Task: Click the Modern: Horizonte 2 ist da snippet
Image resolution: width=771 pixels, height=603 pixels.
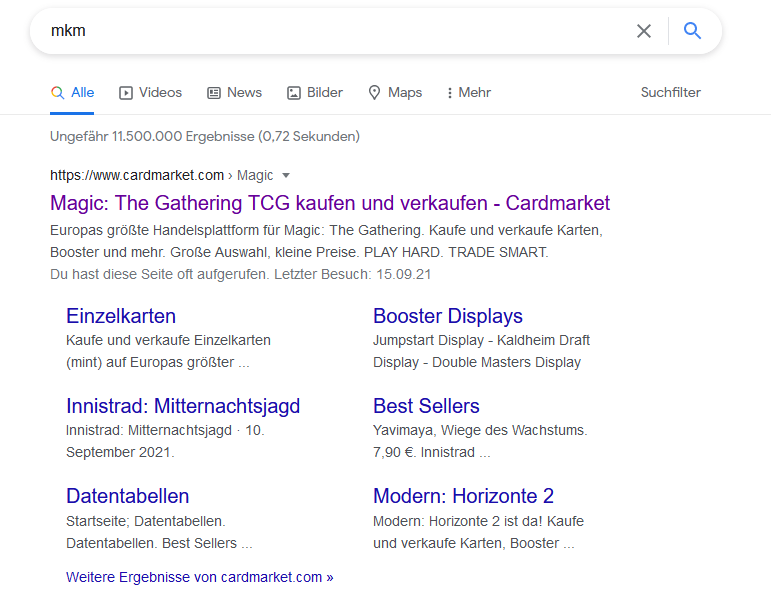Action: click(478, 532)
